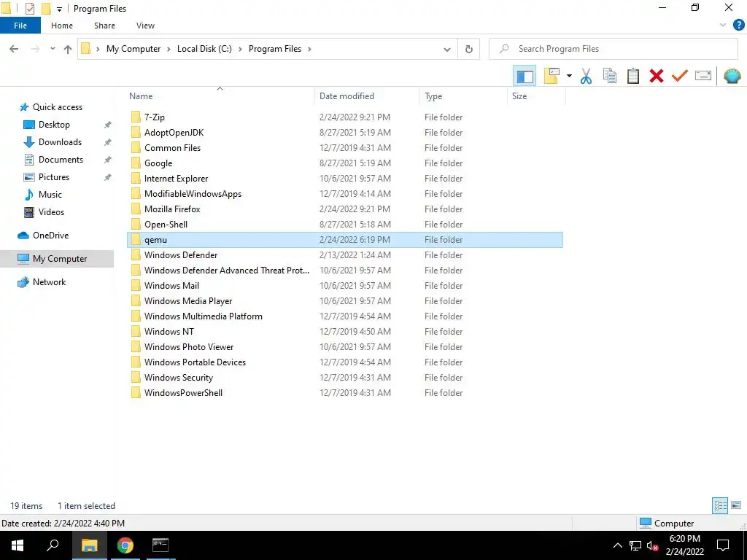Open Downloads in the navigation pane
Image resolution: width=747 pixels, height=560 pixels.
[60, 142]
